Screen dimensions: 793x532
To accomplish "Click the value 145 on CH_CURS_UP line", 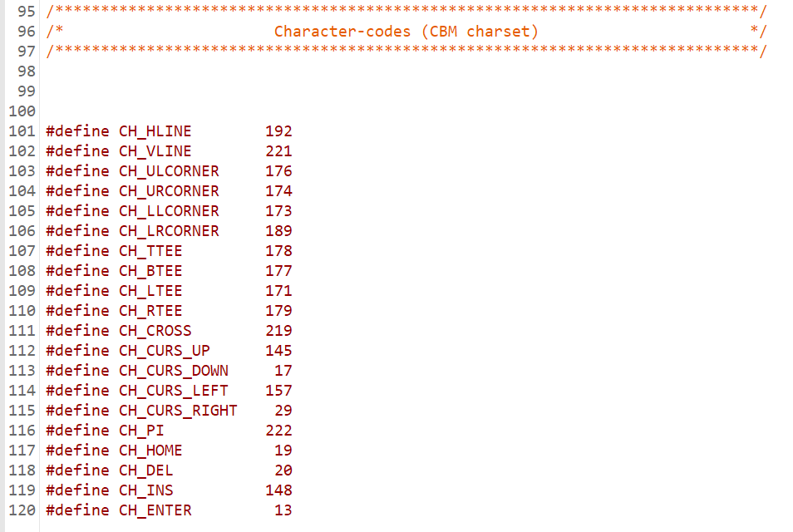I will pos(279,350).
